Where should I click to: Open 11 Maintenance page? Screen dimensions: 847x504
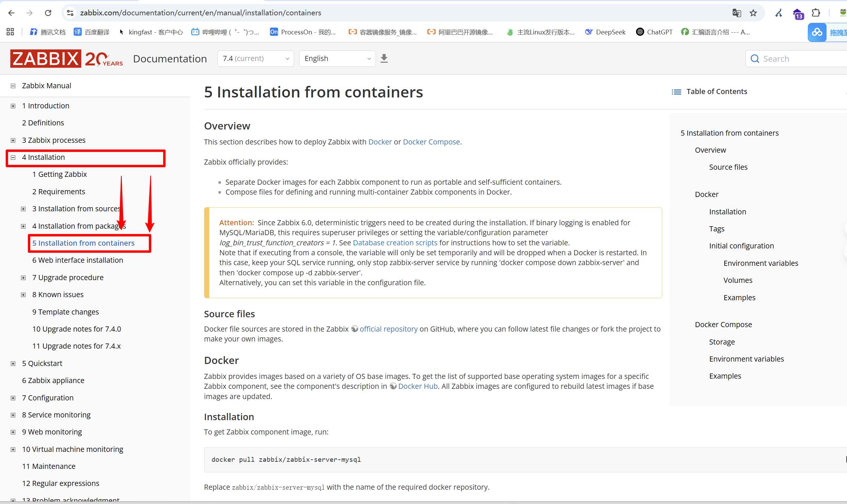pos(49,467)
